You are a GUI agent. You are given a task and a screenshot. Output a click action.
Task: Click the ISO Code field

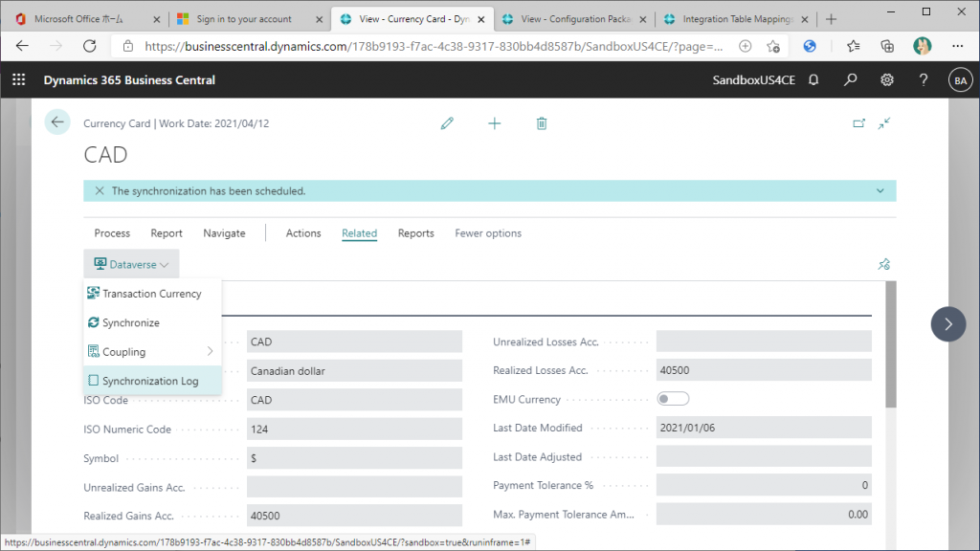[354, 400]
